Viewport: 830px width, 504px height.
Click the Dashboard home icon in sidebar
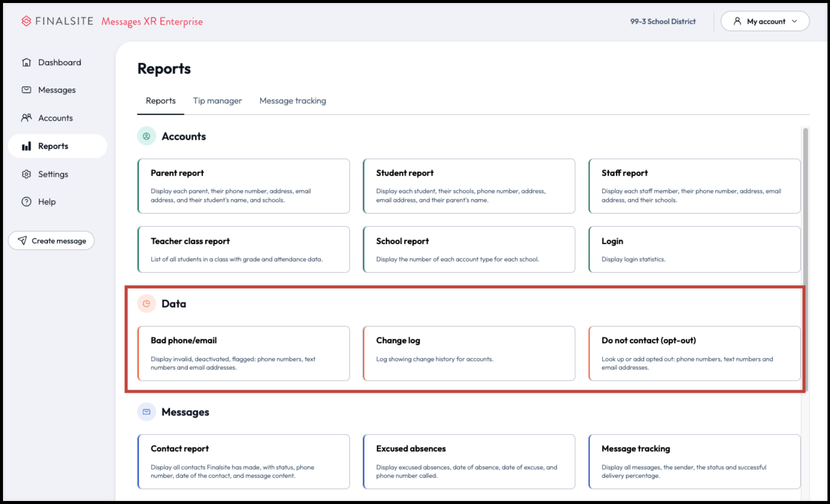tap(26, 63)
